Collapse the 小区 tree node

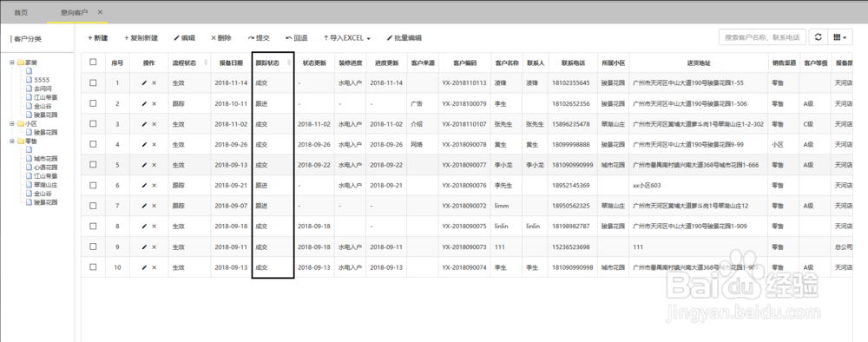click(11, 124)
